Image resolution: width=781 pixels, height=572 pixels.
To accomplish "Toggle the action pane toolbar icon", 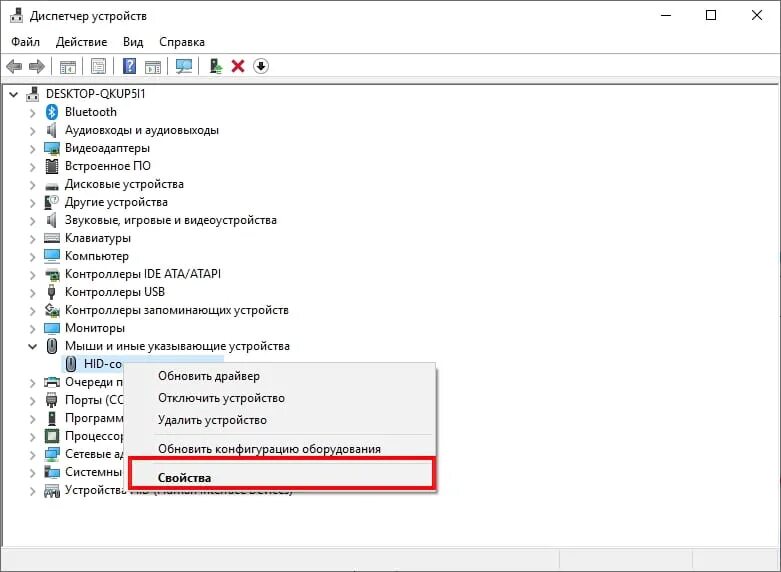I will click(x=153, y=66).
